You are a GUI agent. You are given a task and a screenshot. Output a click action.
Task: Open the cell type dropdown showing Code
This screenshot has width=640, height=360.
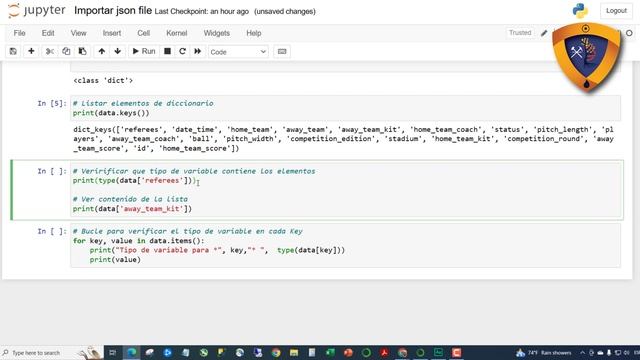tap(238, 52)
